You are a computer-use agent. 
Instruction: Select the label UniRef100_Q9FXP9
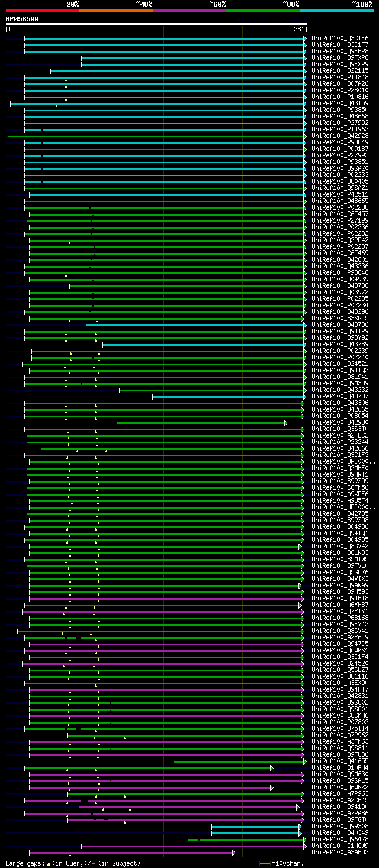(x=340, y=65)
